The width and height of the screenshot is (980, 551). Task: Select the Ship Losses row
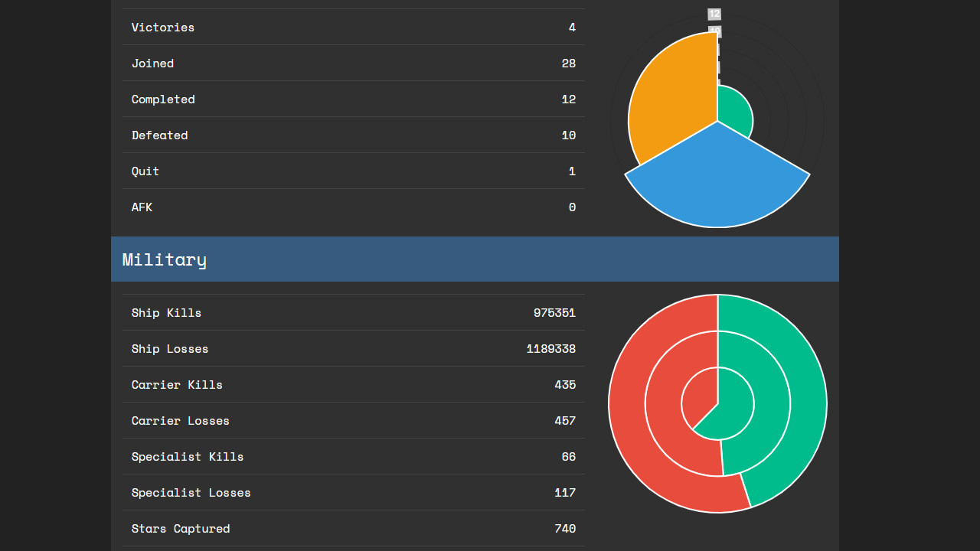(x=353, y=349)
